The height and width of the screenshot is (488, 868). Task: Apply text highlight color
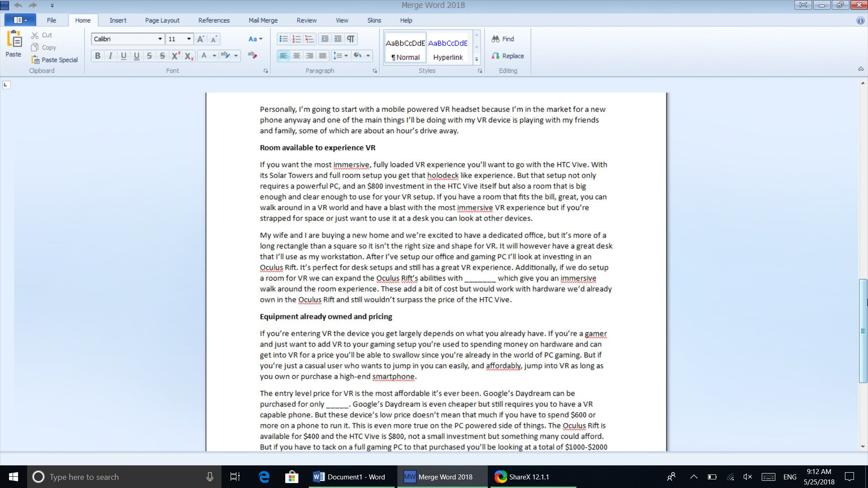pyautogui.click(x=225, y=56)
